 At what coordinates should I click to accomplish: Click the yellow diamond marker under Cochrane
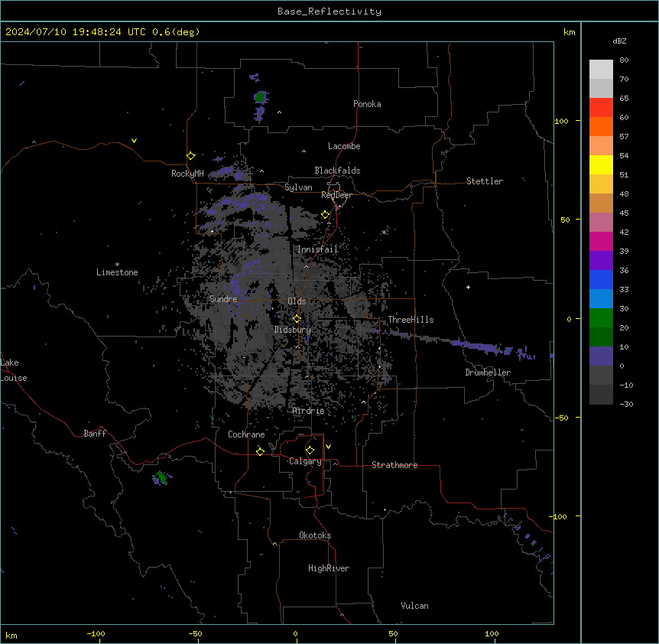(x=260, y=451)
